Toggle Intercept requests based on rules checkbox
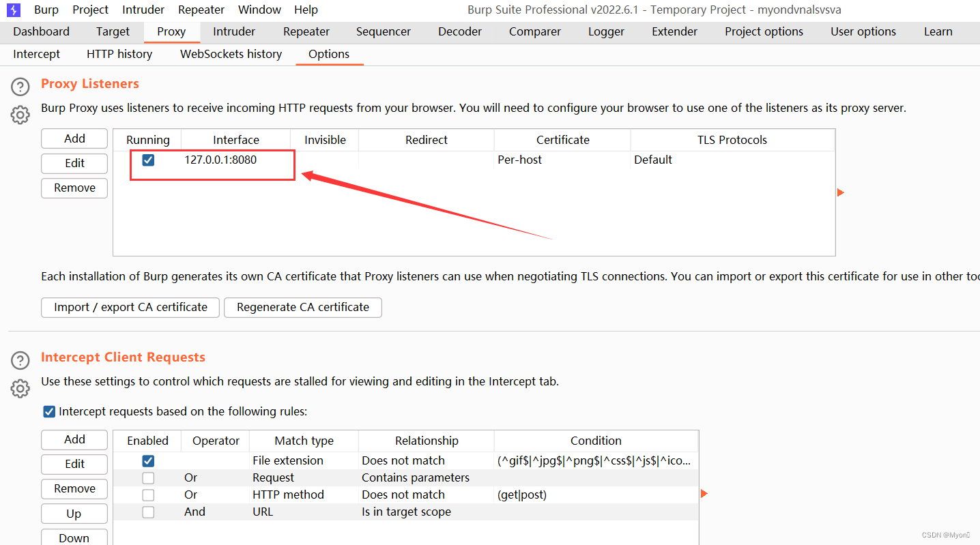The height and width of the screenshot is (545, 980). pyautogui.click(x=49, y=411)
